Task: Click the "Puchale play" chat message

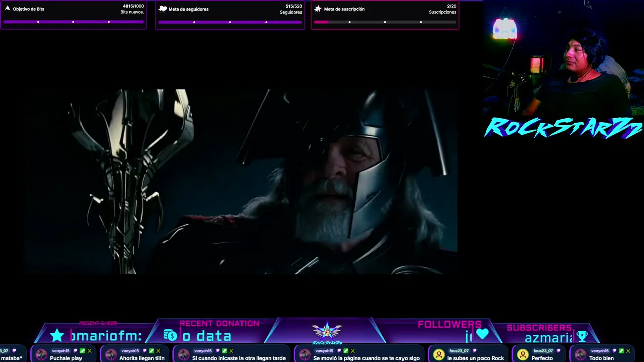Action: 66,358
